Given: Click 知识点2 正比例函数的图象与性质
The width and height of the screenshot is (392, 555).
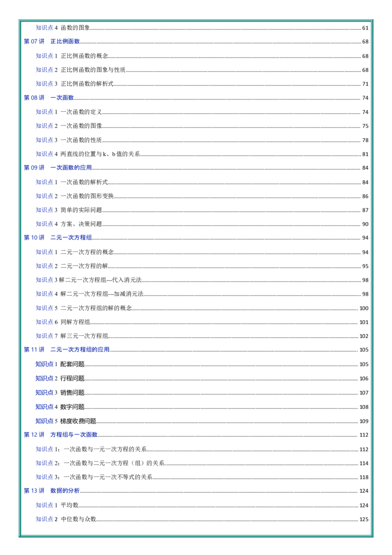Looking at the screenshot, I should (202, 70).
